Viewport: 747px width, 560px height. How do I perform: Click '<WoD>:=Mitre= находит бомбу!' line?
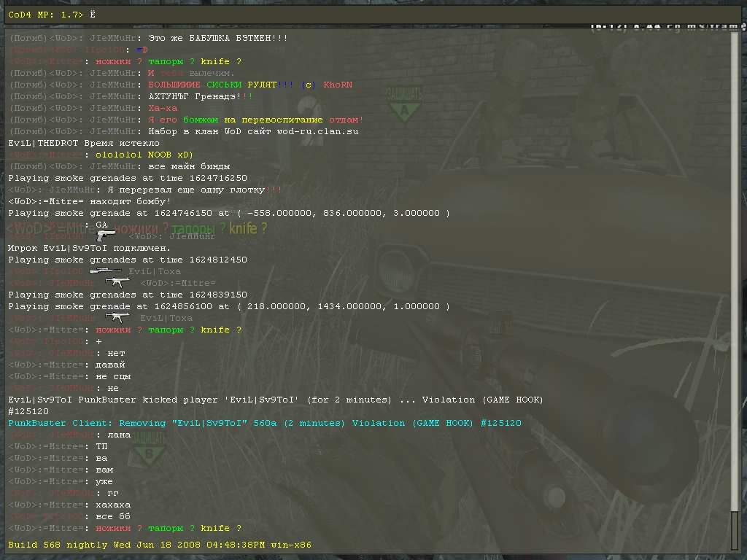pyautogui.click(x=90, y=201)
